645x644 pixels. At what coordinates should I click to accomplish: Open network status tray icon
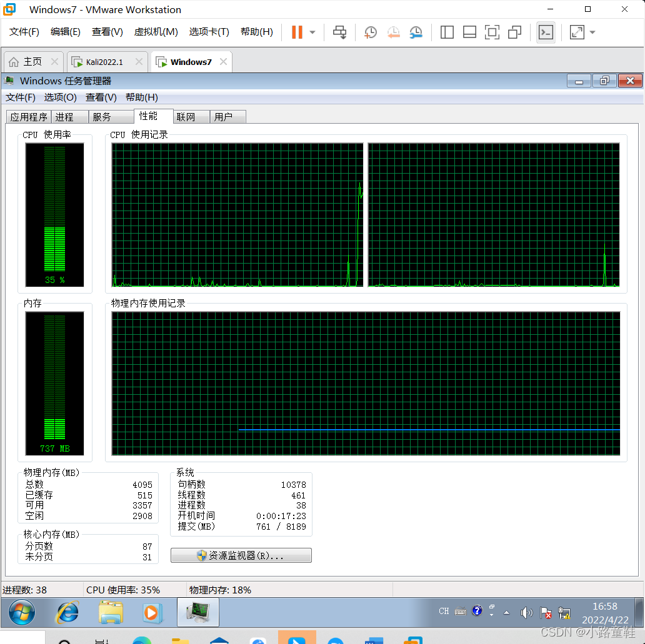tap(564, 613)
